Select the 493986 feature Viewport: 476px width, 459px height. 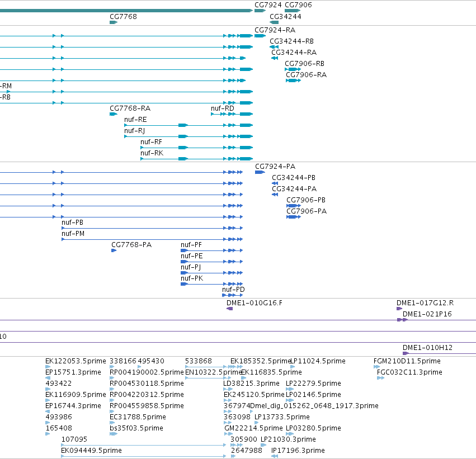48,423
